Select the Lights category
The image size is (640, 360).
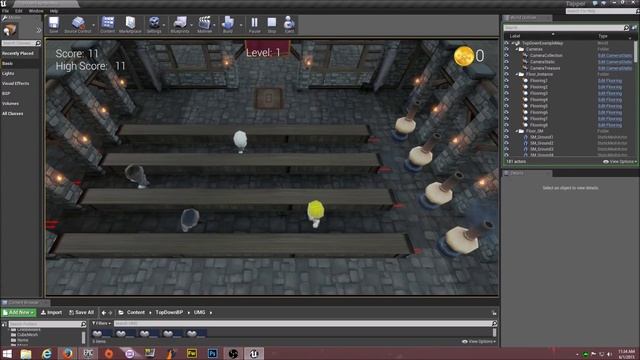pos(8,73)
